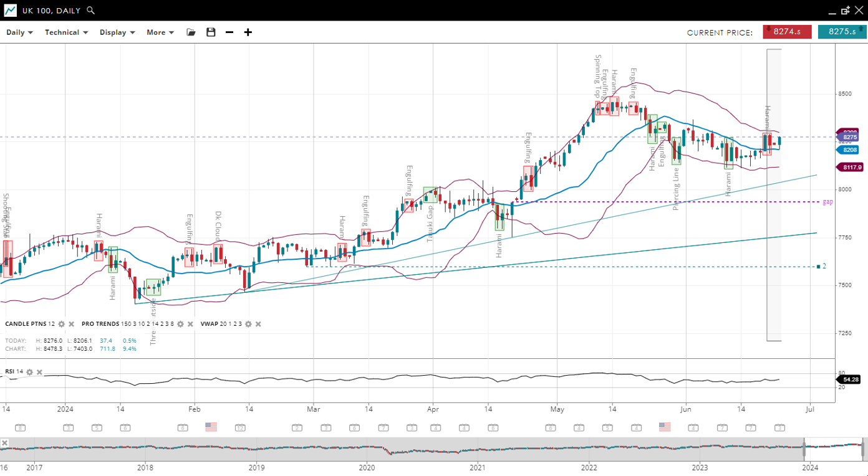Click the teal buy price 8275.5
868x476 pixels.
coord(842,32)
